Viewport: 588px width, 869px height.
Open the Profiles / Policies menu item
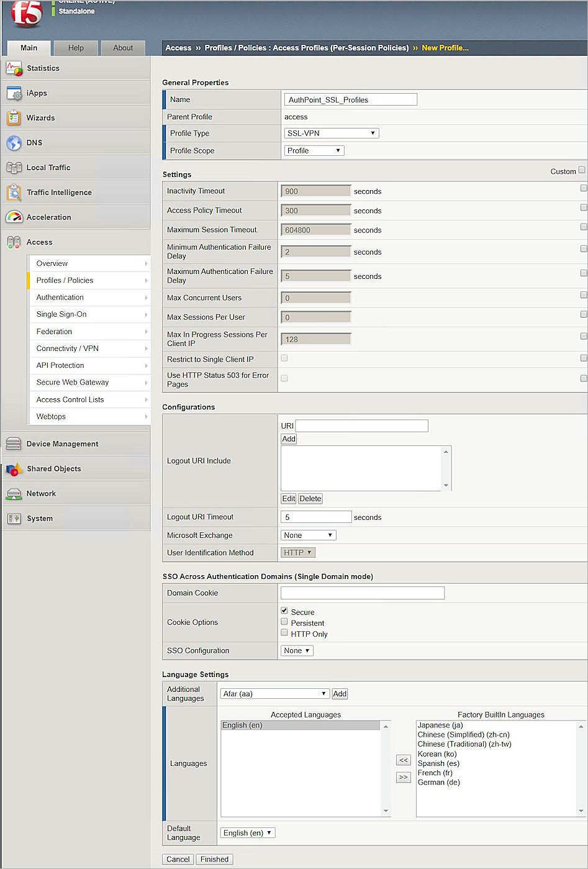pos(64,280)
